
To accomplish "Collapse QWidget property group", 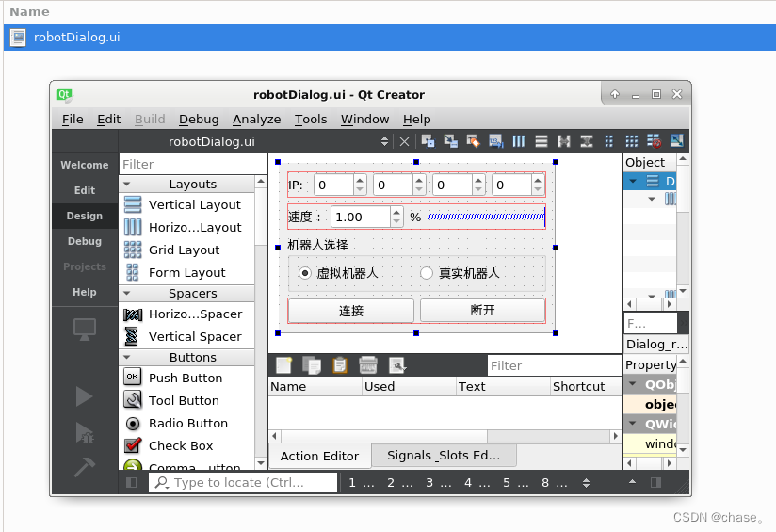I will [633, 424].
